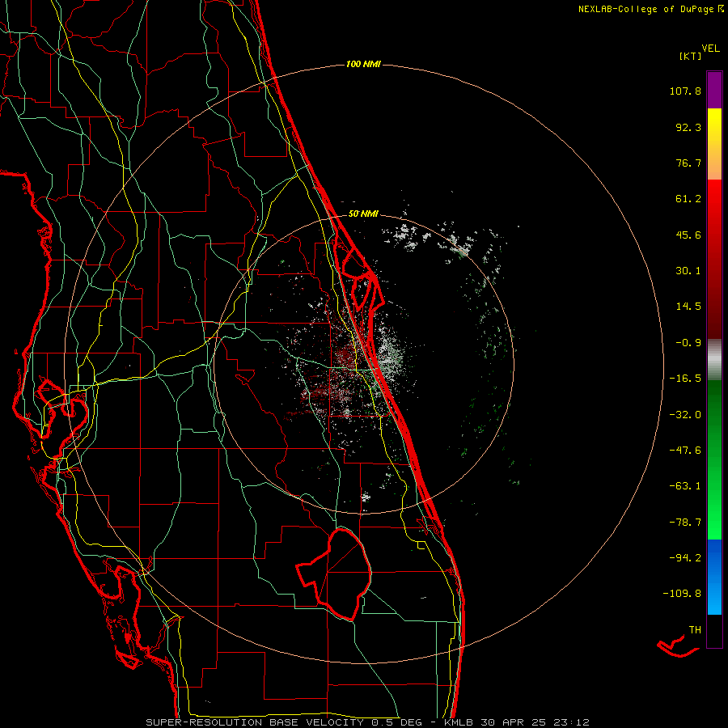
Task: Select the -109.8 legend value
Action: point(682,594)
